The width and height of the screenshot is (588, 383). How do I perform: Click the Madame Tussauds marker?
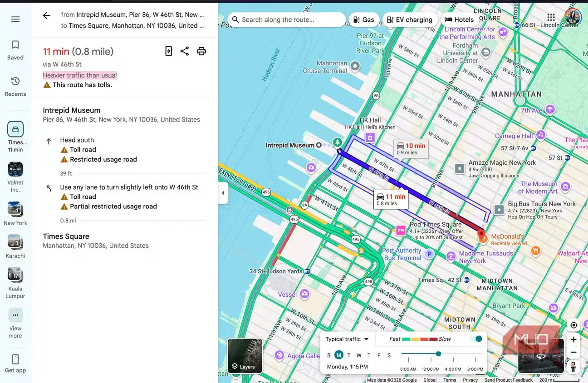click(451, 256)
